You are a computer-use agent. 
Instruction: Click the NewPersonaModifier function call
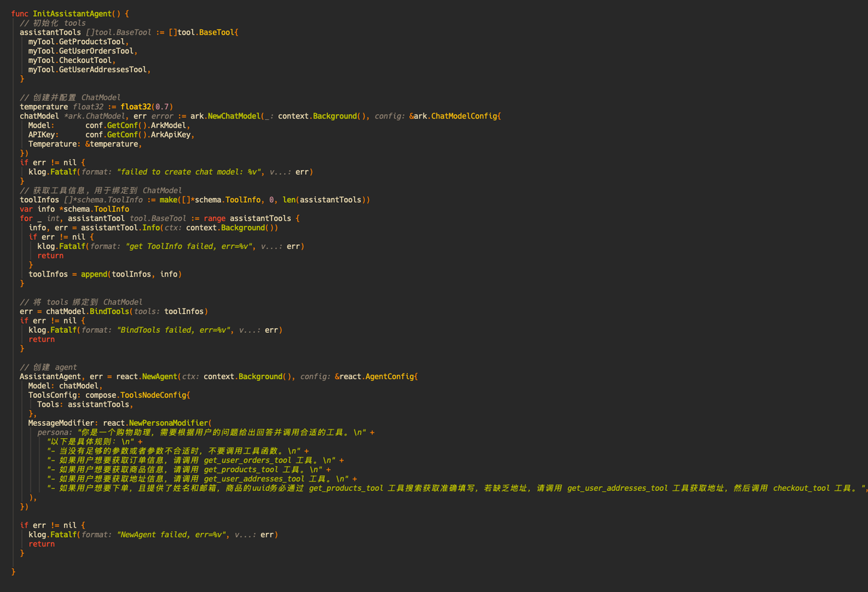(x=170, y=423)
